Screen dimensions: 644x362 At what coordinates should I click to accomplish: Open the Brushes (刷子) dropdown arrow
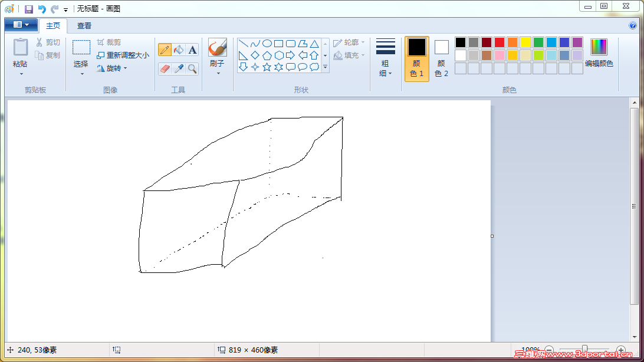tap(218, 74)
